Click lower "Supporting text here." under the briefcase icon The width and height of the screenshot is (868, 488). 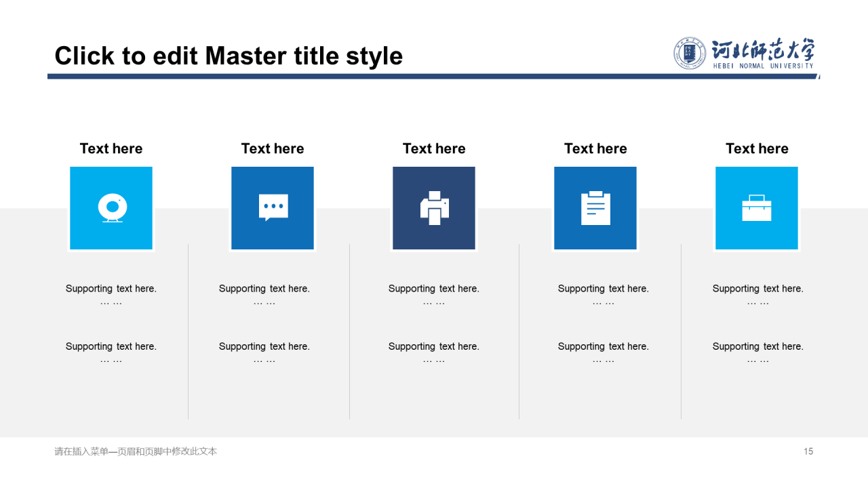pos(758,346)
